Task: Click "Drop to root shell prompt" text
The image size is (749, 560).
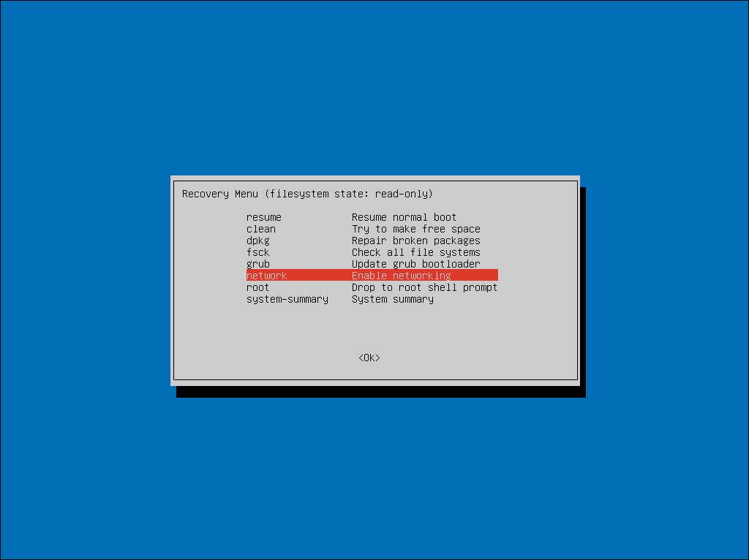Action: coord(424,287)
